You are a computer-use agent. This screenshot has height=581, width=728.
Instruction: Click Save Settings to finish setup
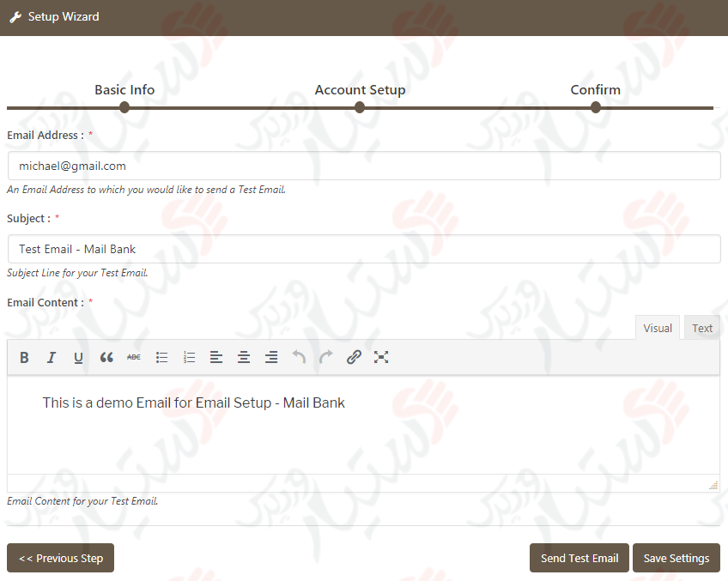point(676,558)
